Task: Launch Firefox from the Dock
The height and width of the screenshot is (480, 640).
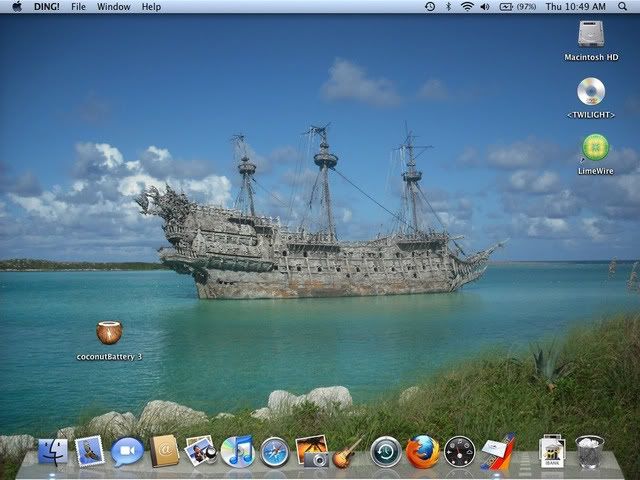Action: click(422, 452)
